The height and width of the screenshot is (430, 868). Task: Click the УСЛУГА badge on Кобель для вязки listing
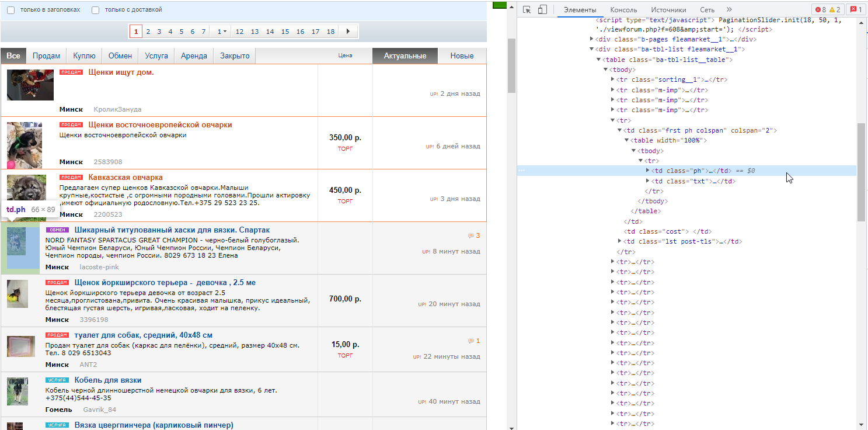coord(57,380)
